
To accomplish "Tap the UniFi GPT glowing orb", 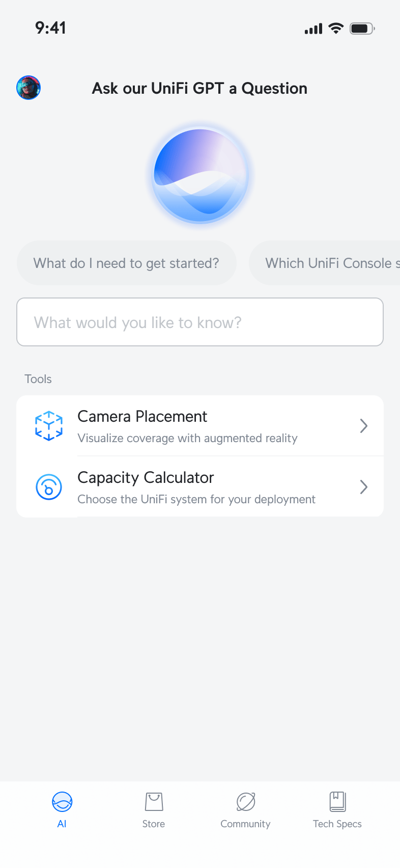I will 200,175.
